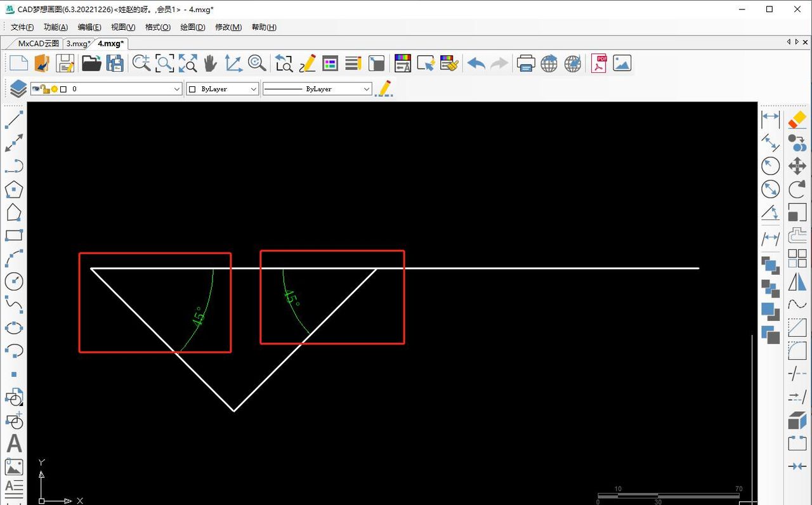Select the Offset tool
Image resolution: width=812 pixels, height=505 pixels.
(797, 235)
